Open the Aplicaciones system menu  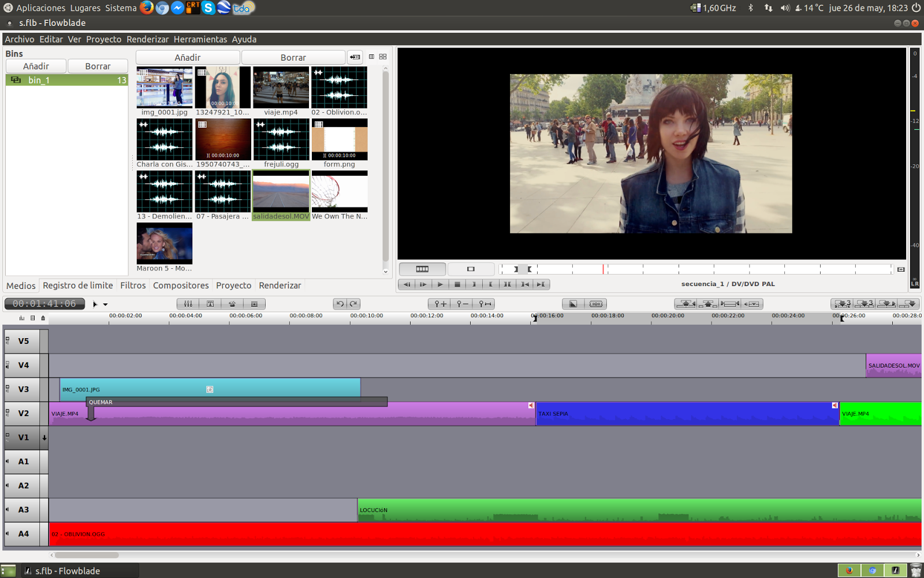coord(40,8)
